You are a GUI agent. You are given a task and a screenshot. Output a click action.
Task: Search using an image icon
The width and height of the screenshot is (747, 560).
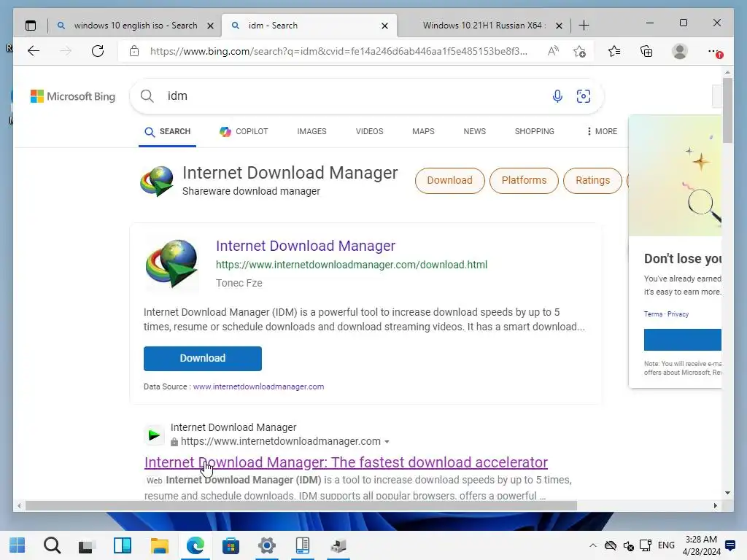pyautogui.click(x=583, y=96)
